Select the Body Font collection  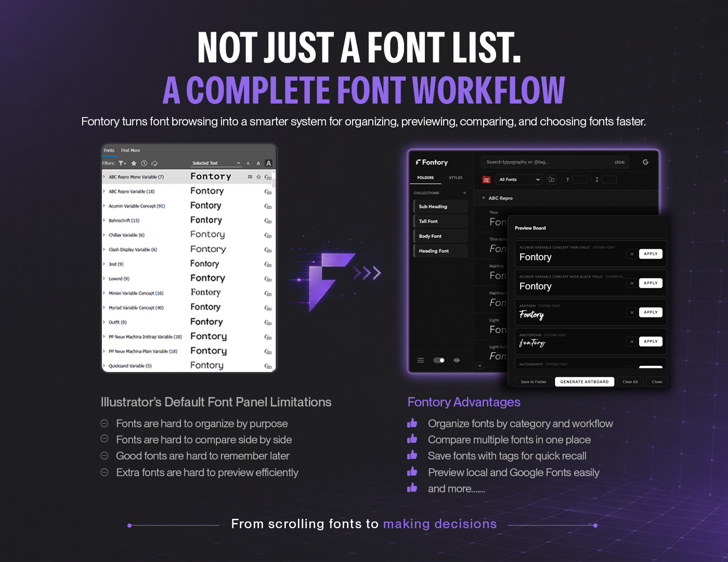pos(440,236)
